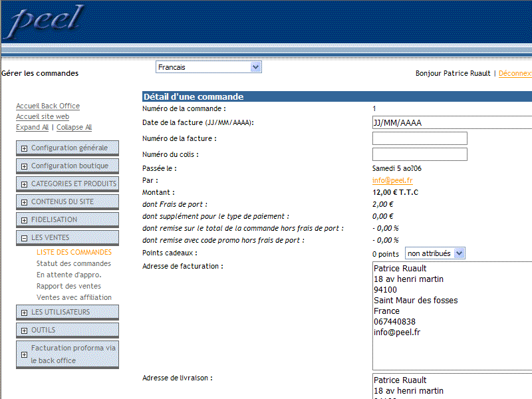Expand CATEGORIES ET PRODUITS plus icon

[24, 184]
